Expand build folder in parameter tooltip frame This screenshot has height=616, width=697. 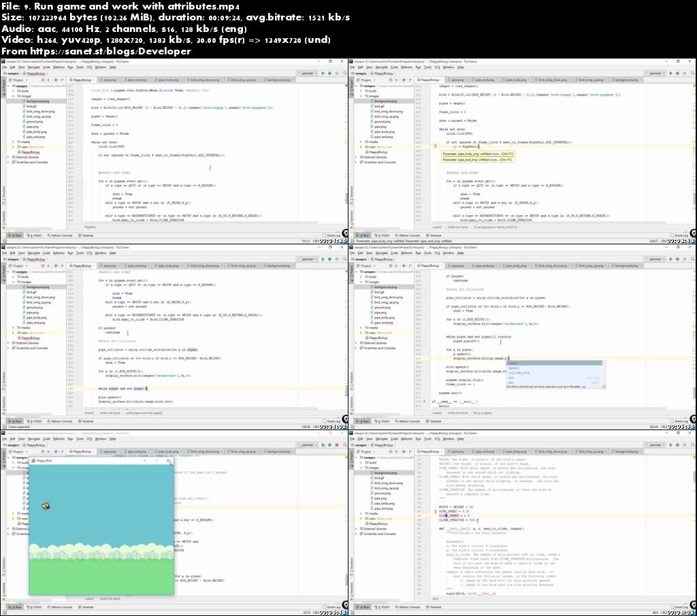[x=361, y=91]
